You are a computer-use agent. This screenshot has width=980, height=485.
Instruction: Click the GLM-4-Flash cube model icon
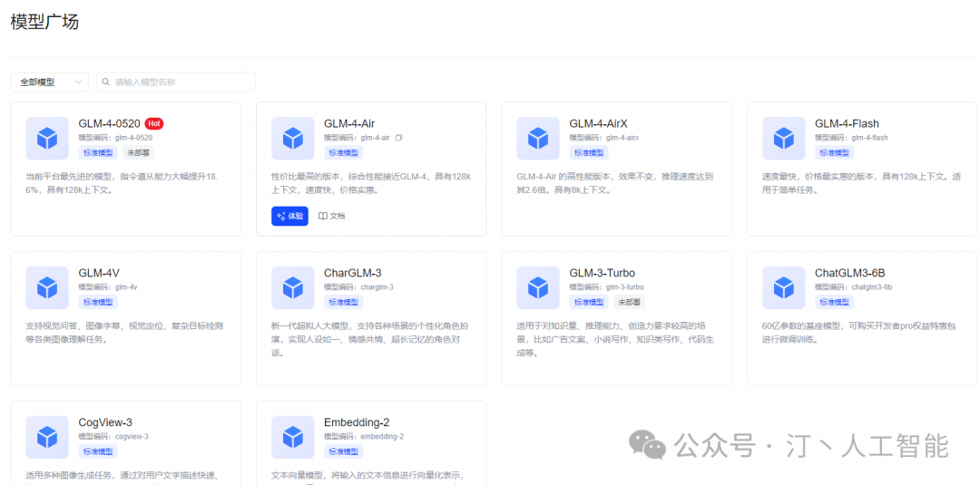pos(784,139)
